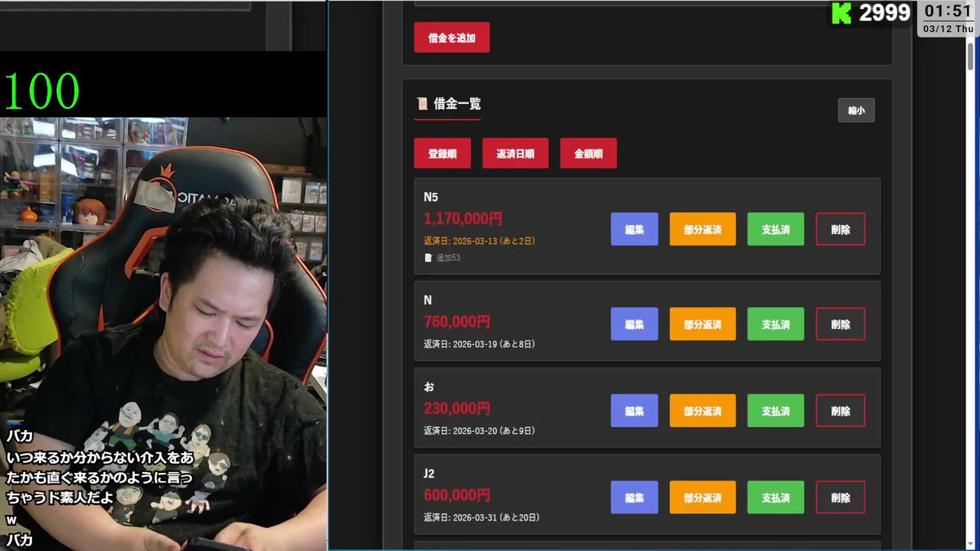This screenshot has height=551, width=980.
Task: Click the 借金を追加 button
Action: coord(452,37)
